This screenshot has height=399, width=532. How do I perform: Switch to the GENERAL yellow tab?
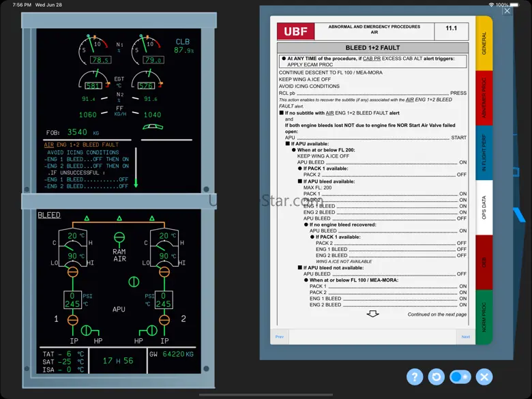[484, 42]
